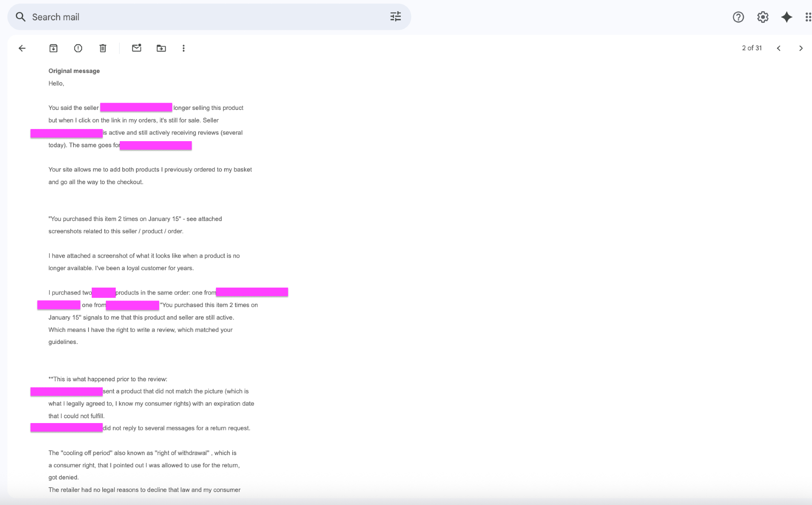Viewport: 812px width, 505px height.
Task: Delete the open email
Action: (103, 48)
